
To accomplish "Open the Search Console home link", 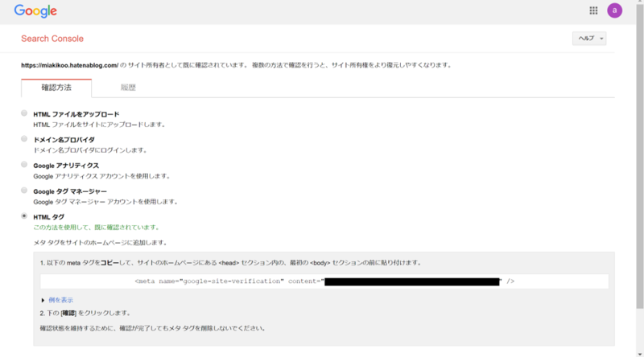I will (x=52, y=39).
